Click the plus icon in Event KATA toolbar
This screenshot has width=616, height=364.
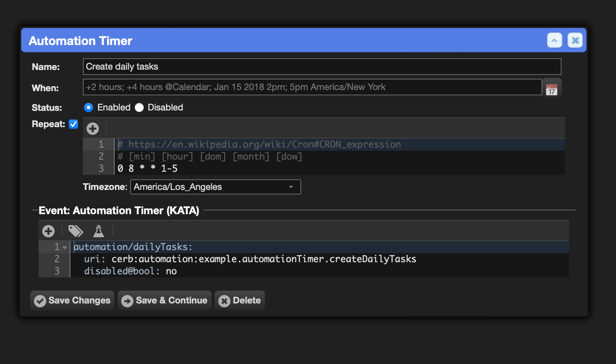pyautogui.click(x=48, y=231)
